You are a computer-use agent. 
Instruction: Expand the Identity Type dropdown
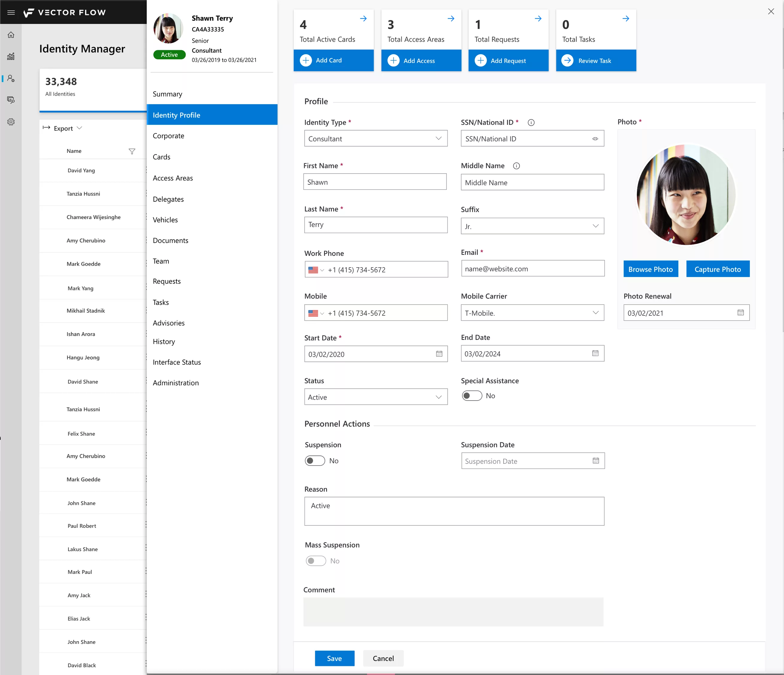[x=376, y=139]
